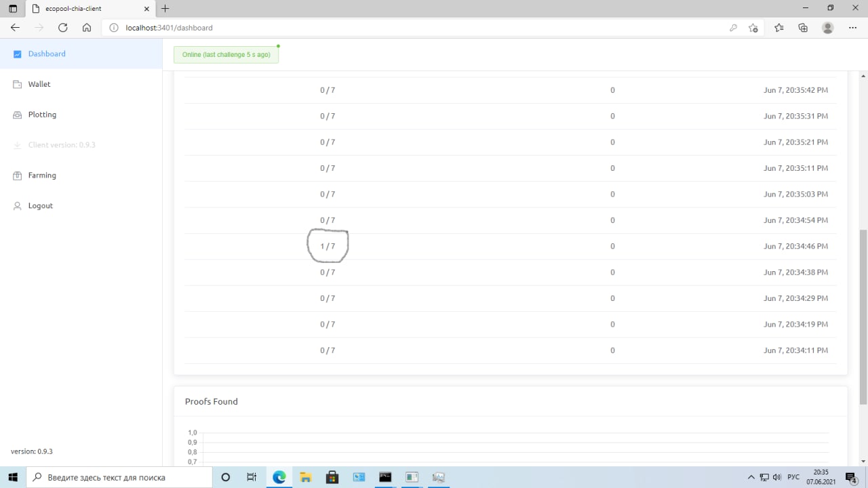Show hidden system tray icons
Screen dimensions: 868x488
tap(751, 477)
